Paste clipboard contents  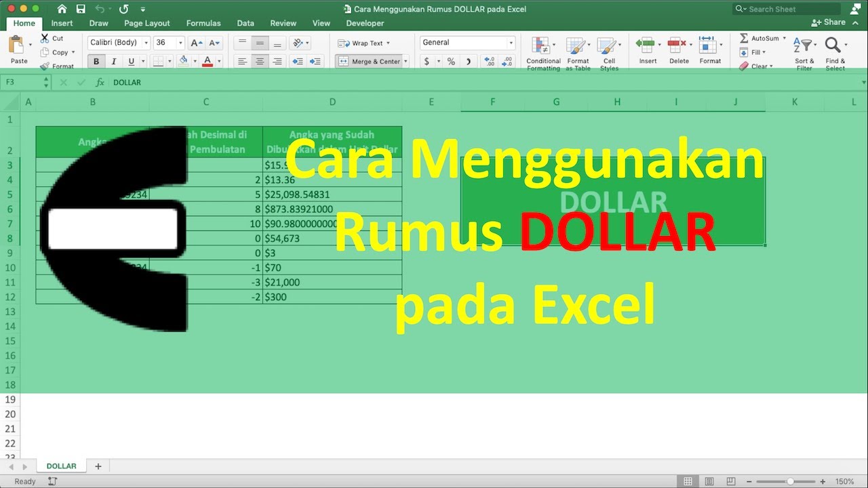pos(19,50)
